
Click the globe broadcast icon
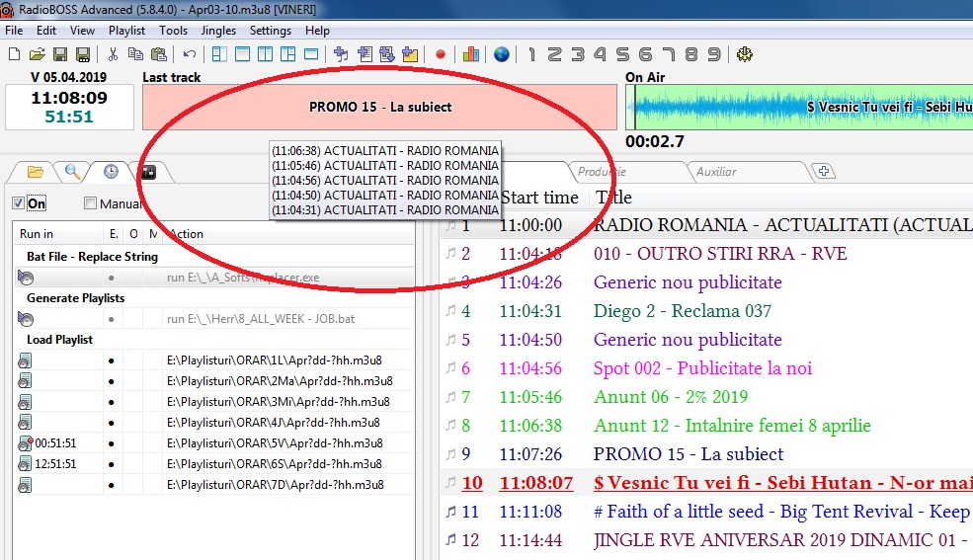pyautogui.click(x=502, y=54)
